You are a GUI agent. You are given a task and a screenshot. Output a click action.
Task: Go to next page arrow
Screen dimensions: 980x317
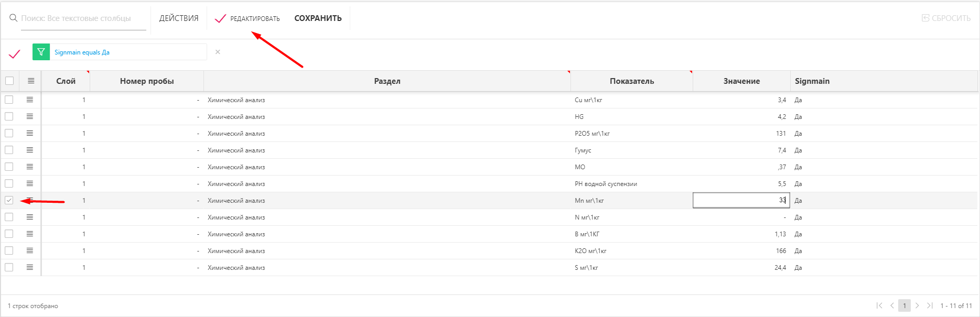coord(917,305)
